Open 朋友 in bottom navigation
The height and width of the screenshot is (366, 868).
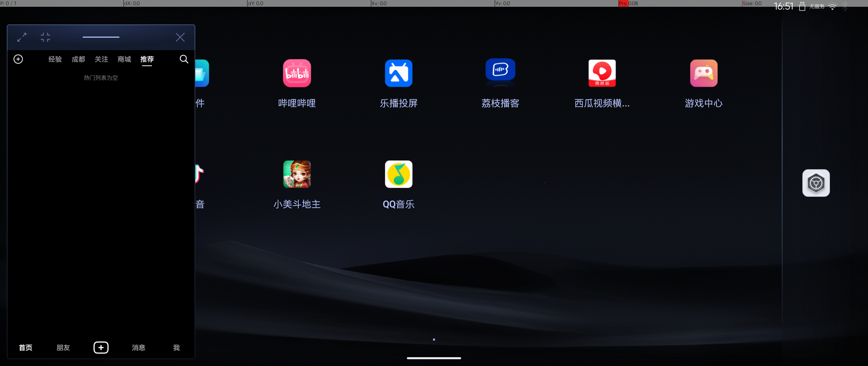click(63, 348)
